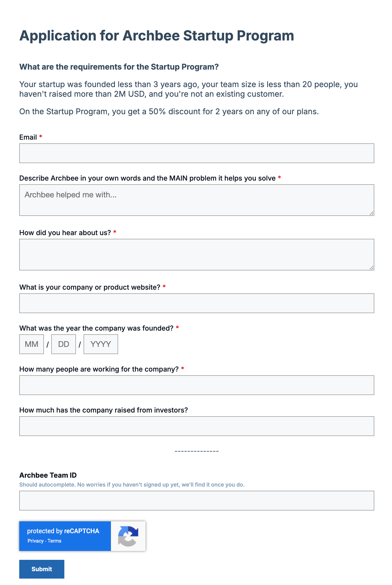This screenshot has height=585, width=392.
Task: Click the dashed separator line
Action: 196,451
